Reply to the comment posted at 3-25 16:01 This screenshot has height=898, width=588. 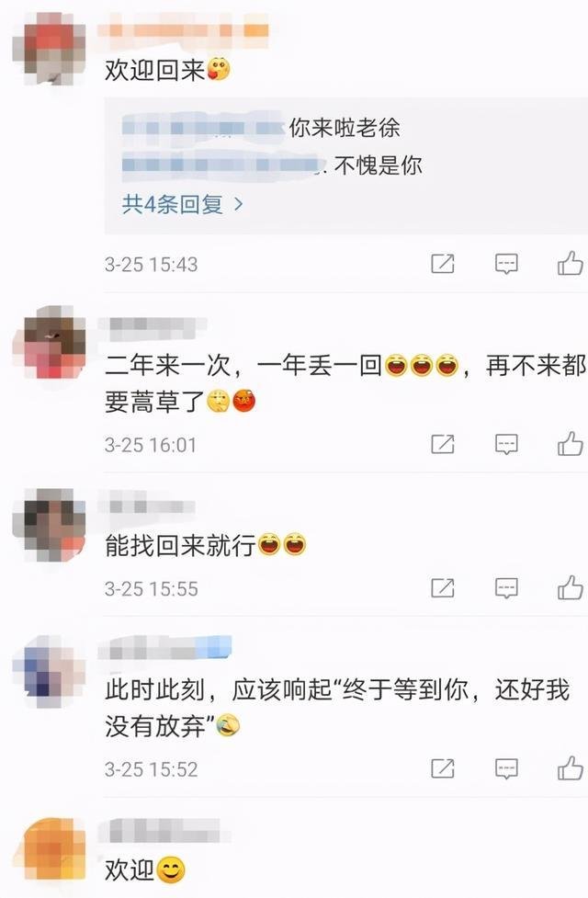tap(506, 445)
